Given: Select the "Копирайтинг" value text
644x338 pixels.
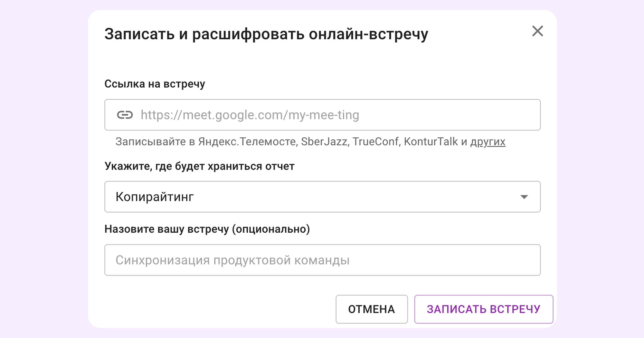Looking at the screenshot, I should tap(155, 197).
